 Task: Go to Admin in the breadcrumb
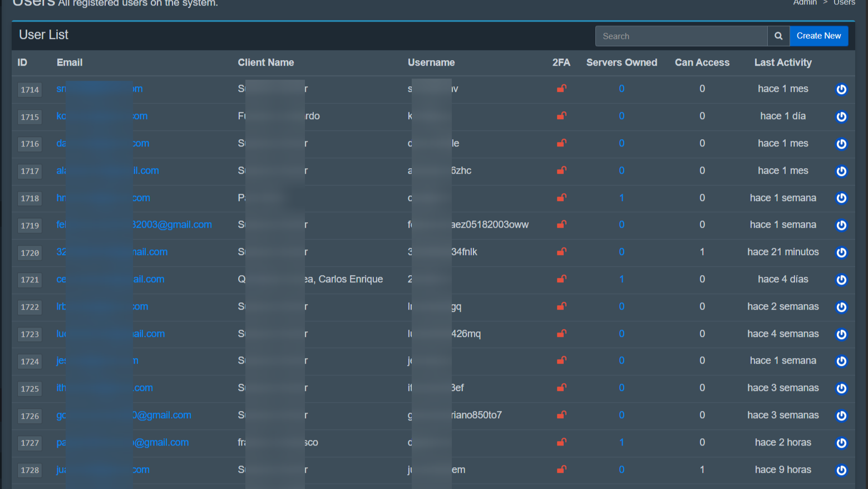pyautogui.click(x=805, y=3)
